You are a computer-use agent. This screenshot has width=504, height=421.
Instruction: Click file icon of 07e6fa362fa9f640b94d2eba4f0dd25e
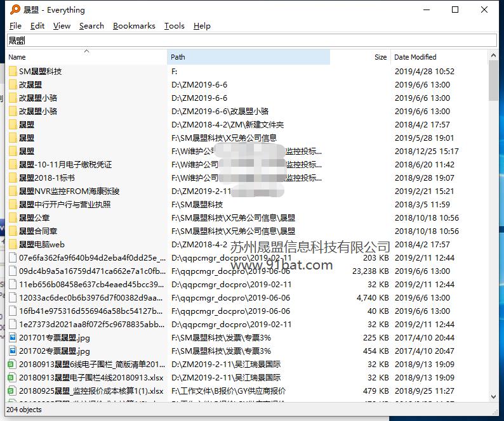(13, 258)
